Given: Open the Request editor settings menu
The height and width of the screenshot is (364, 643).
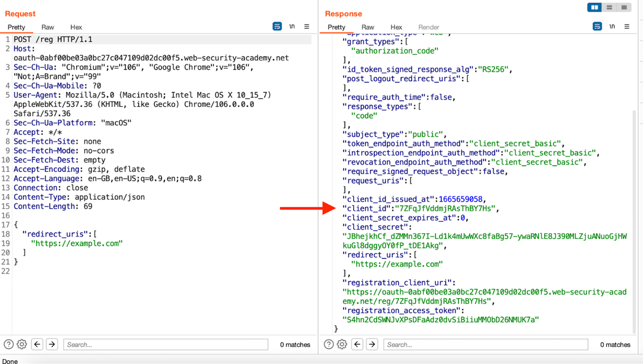Looking at the screenshot, I should click(307, 26).
